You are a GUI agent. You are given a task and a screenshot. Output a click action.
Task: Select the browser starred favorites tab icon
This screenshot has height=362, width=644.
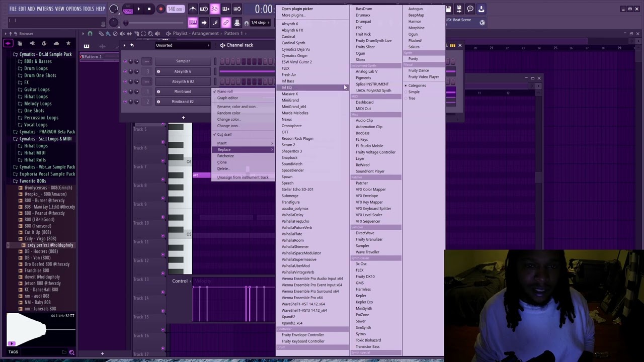click(x=68, y=44)
